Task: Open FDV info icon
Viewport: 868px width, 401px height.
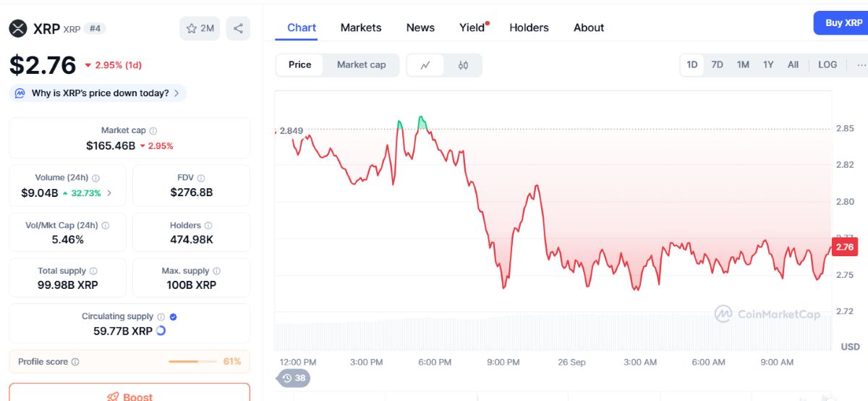Action: 201,178
